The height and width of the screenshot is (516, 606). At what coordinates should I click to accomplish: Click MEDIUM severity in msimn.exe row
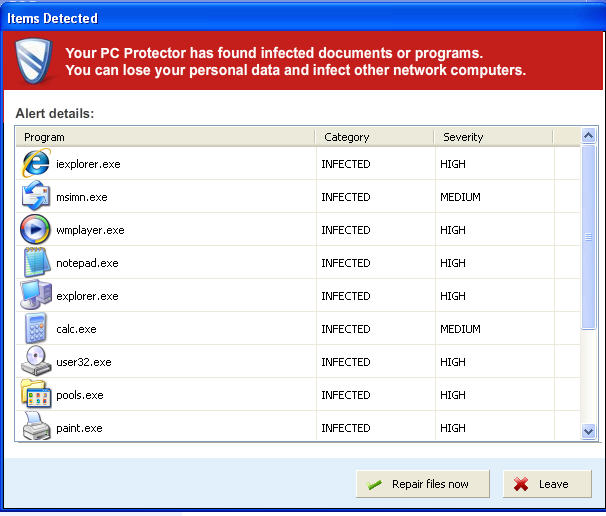pyautogui.click(x=460, y=197)
